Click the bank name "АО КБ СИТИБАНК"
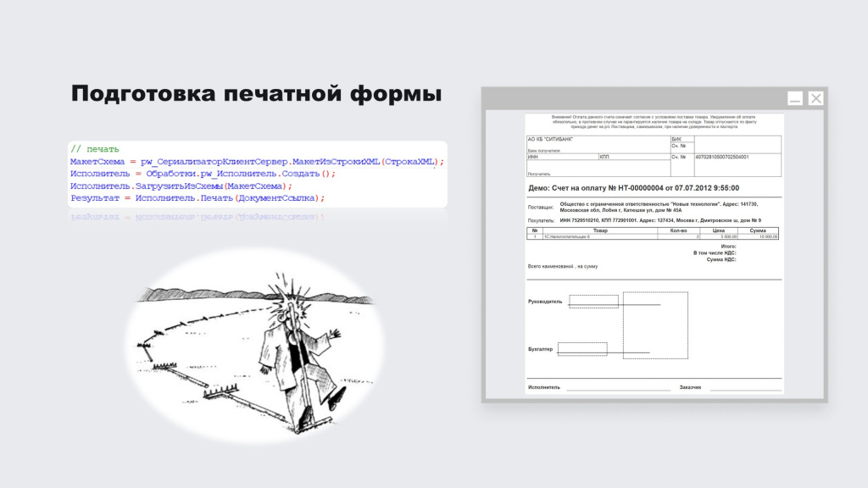 550,140
